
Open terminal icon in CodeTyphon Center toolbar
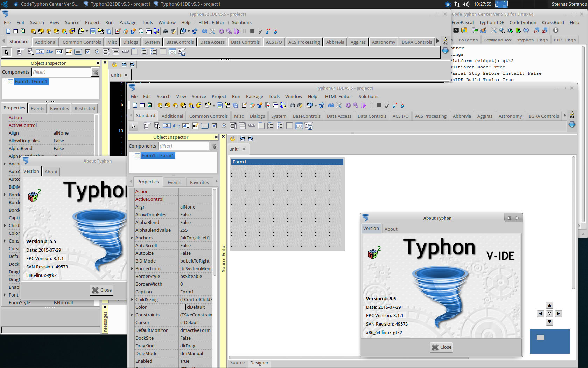tap(456, 30)
